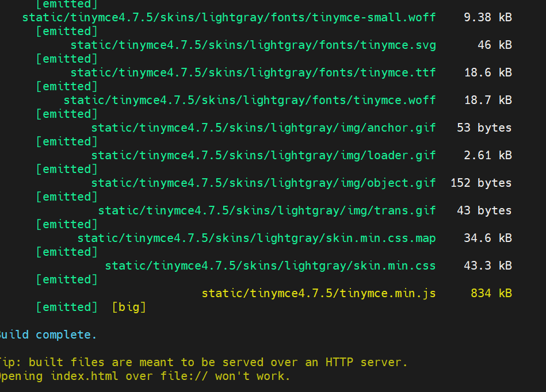
Task: Click the 43.3 kB size value
Action: coord(488,266)
